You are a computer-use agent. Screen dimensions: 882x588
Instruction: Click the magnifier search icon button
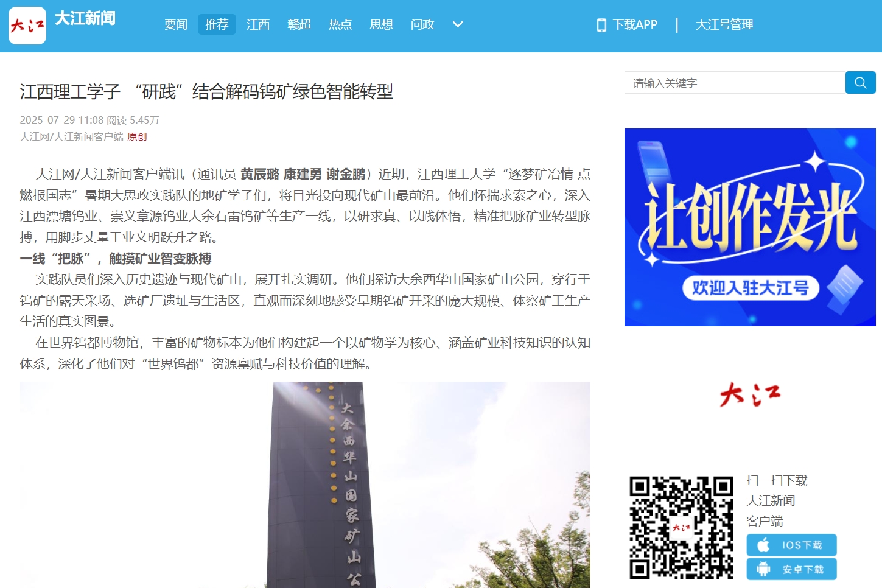(x=860, y=83)
